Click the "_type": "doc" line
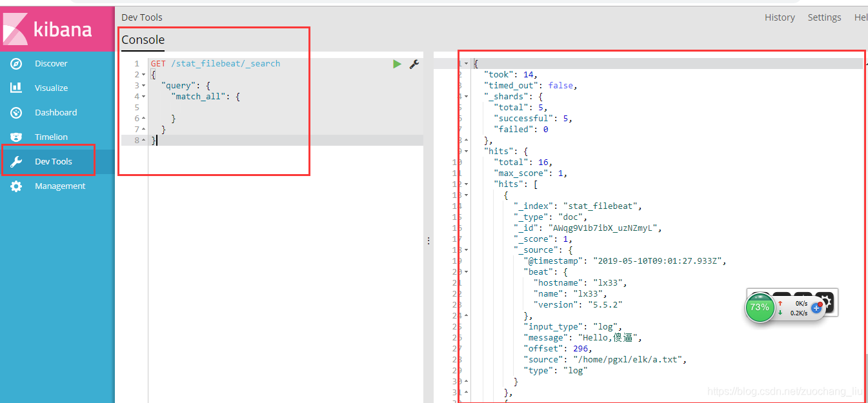The width and height of the screenshot is (868, 403). click(x=550, y=217)
